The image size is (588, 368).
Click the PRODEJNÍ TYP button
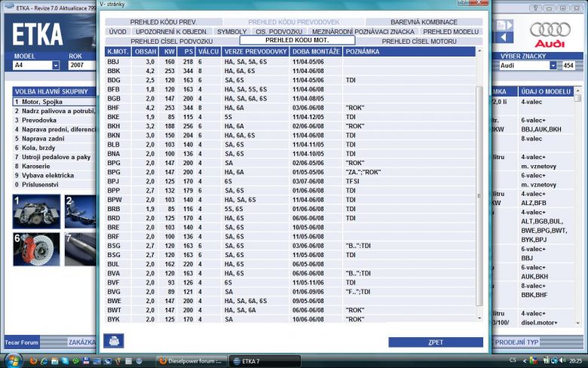point(517,342)
